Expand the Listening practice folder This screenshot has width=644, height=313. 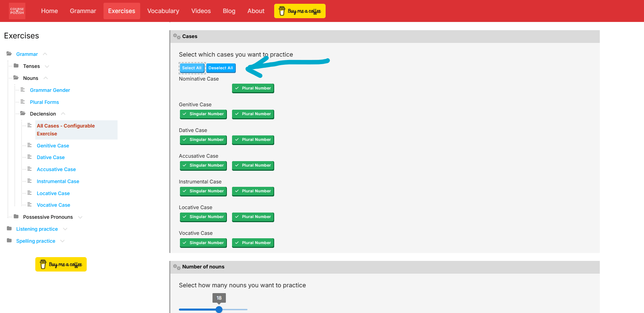(65, 229)
